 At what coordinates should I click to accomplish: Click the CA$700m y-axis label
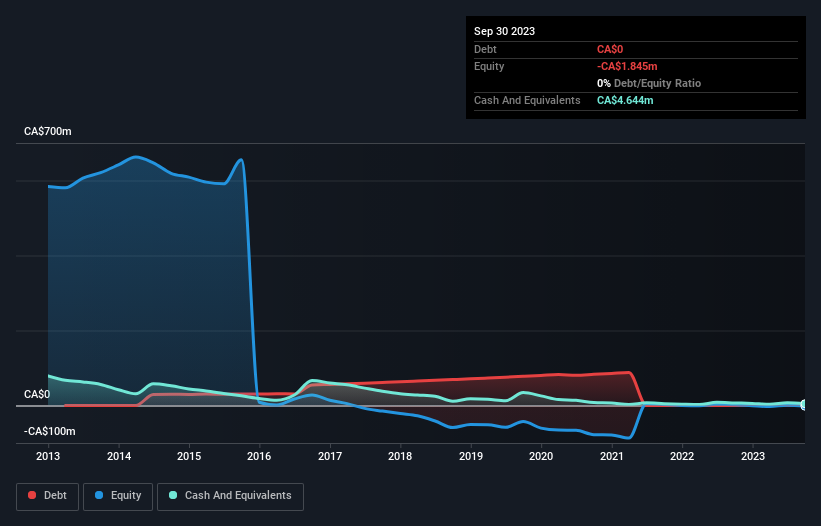48,131
